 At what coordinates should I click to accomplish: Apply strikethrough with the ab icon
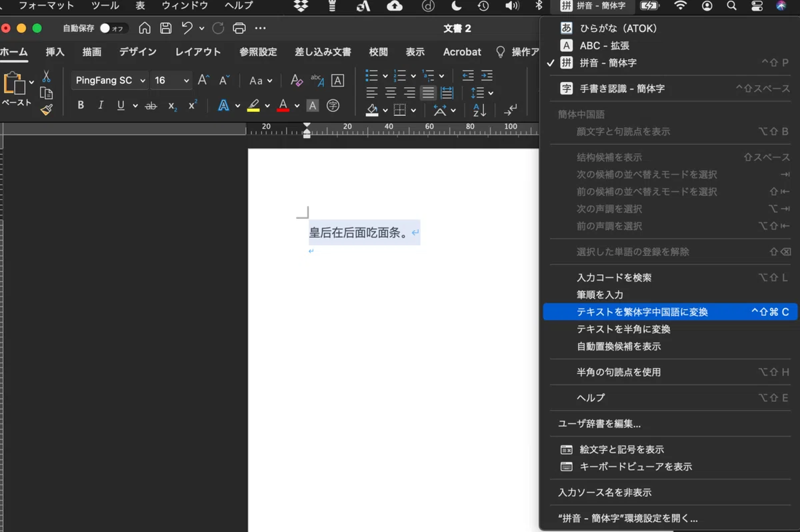click(151, 105)
